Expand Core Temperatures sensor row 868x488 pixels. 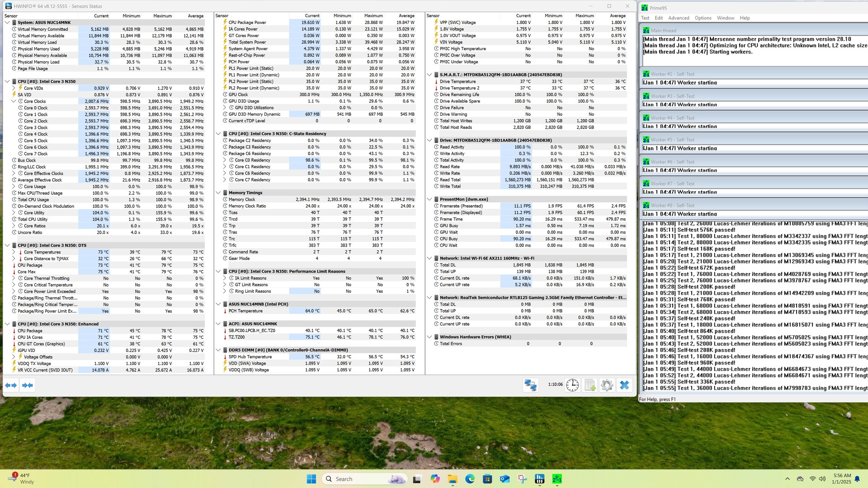click(14, 252)
